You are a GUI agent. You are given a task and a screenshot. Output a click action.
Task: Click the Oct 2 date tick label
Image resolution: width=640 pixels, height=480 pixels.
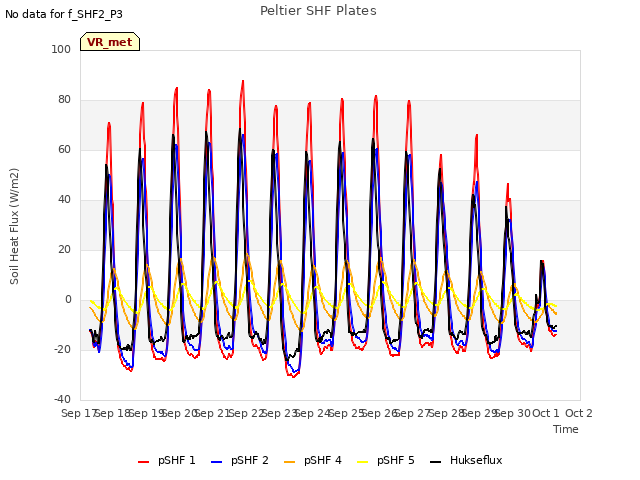click(x=578, y=413)
